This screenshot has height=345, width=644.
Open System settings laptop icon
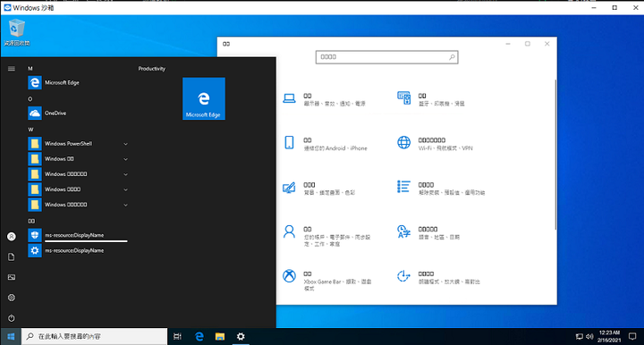pos(289,98)
